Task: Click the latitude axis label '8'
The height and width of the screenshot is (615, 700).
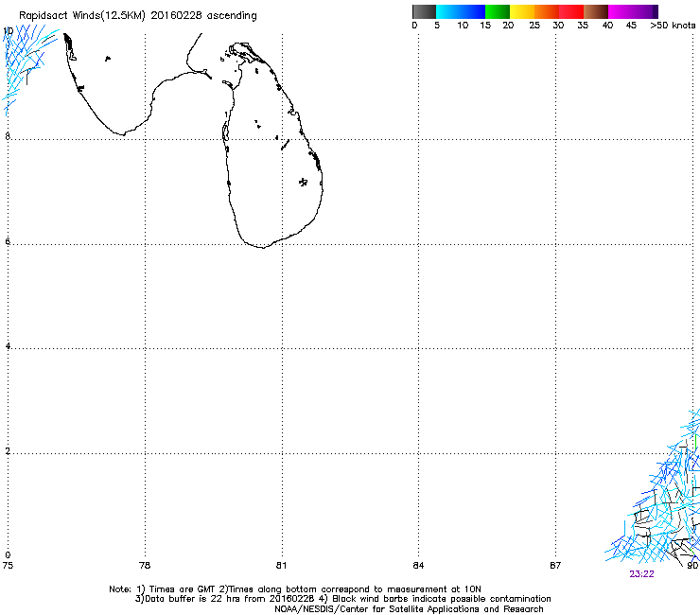Action: [x=8, y=136]
